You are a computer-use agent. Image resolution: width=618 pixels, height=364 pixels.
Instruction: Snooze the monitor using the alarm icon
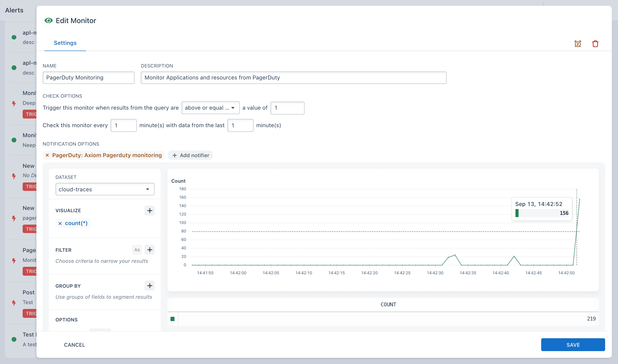click(578, 44)
